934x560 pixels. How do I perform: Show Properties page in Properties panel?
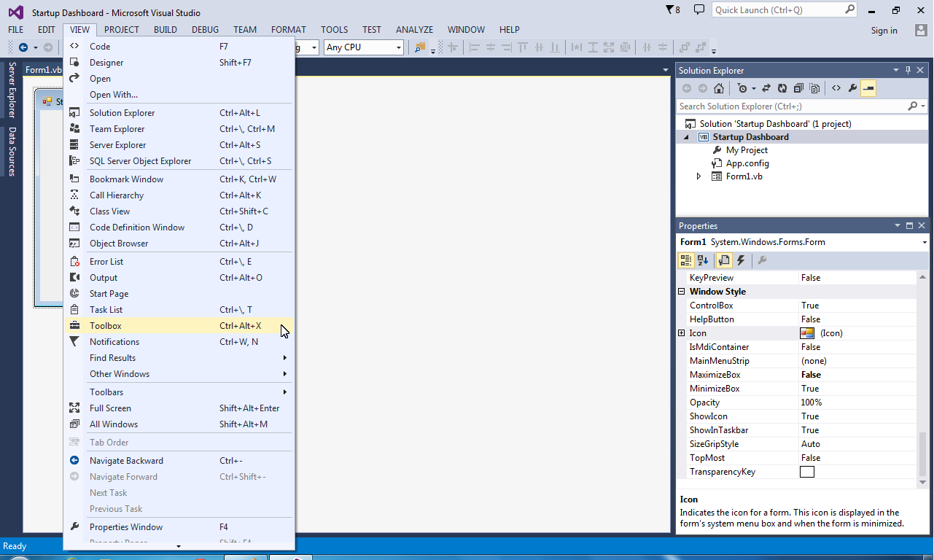click(724, 260)
